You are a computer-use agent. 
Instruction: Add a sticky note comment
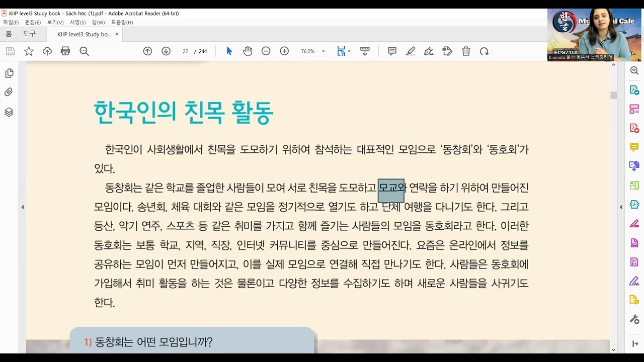pos(392,51)
